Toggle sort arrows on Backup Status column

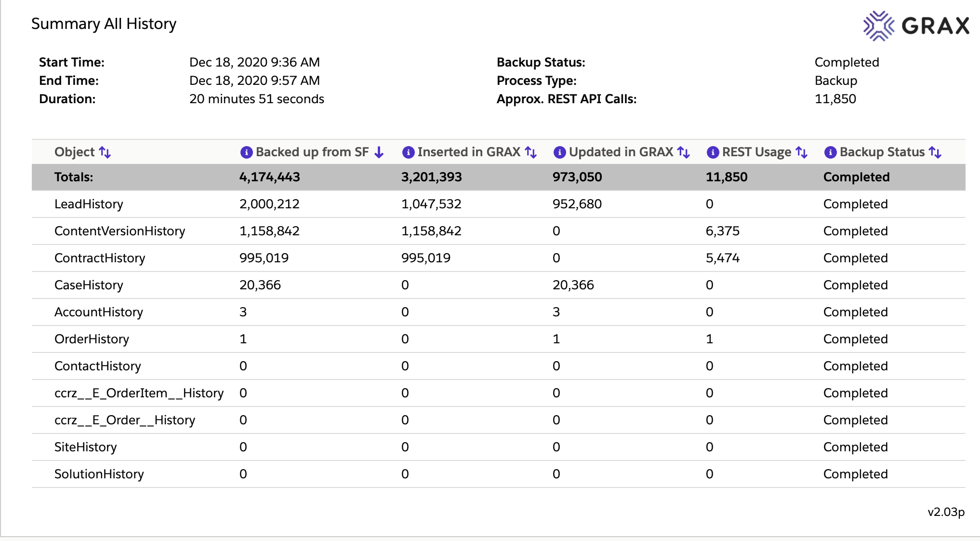pos(935,152)
